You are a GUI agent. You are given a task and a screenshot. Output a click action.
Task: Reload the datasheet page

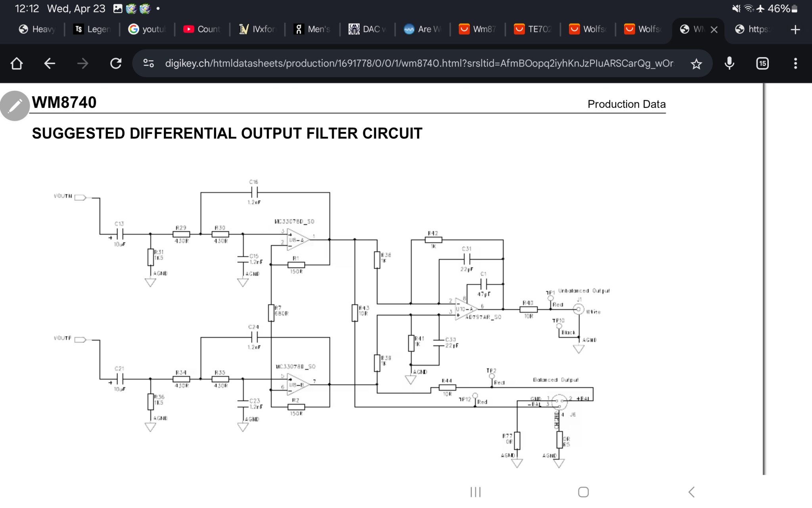click(x=116, y=63)
